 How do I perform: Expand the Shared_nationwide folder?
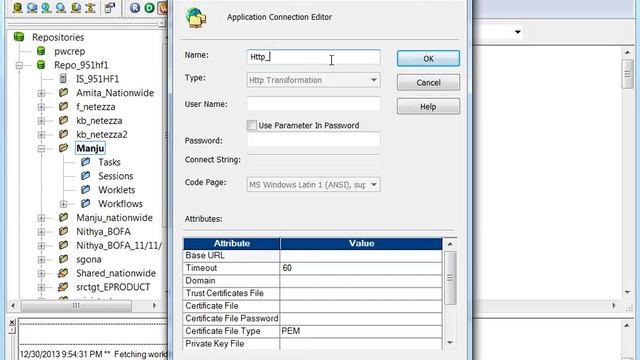41,273
